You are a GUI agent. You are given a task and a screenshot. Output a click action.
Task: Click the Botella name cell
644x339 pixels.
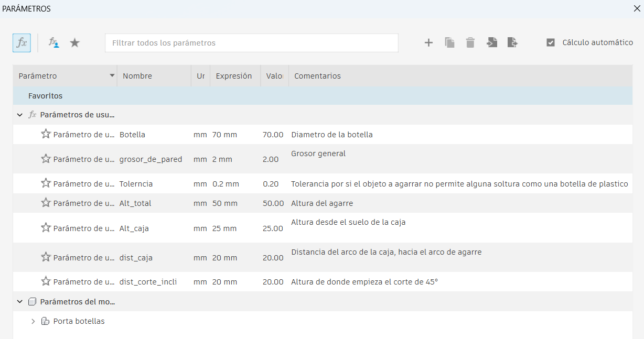tap(132, 135)
